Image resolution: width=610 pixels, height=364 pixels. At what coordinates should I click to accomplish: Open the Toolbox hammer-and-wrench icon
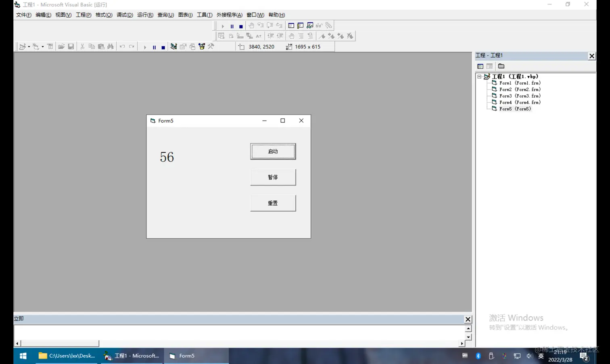[x=211, y=47]
